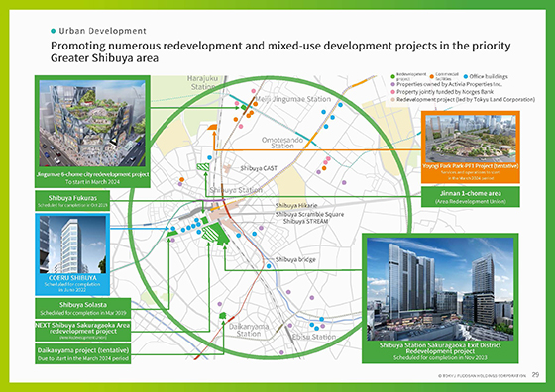Click the slide title about Greater Shibuya area
This screenshot has height=392, width=555.
tap(280, 51)
